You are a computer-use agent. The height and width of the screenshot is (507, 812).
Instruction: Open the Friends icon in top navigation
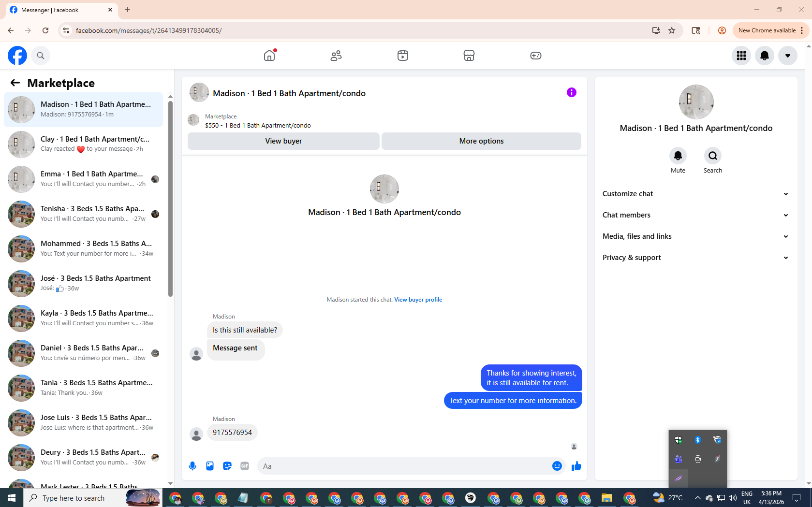[x=336, y=56]
